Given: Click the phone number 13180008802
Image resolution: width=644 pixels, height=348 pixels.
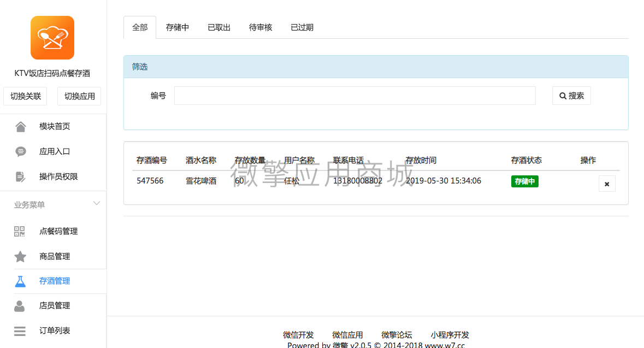Looking at the screenshot, I should (358, 181).
